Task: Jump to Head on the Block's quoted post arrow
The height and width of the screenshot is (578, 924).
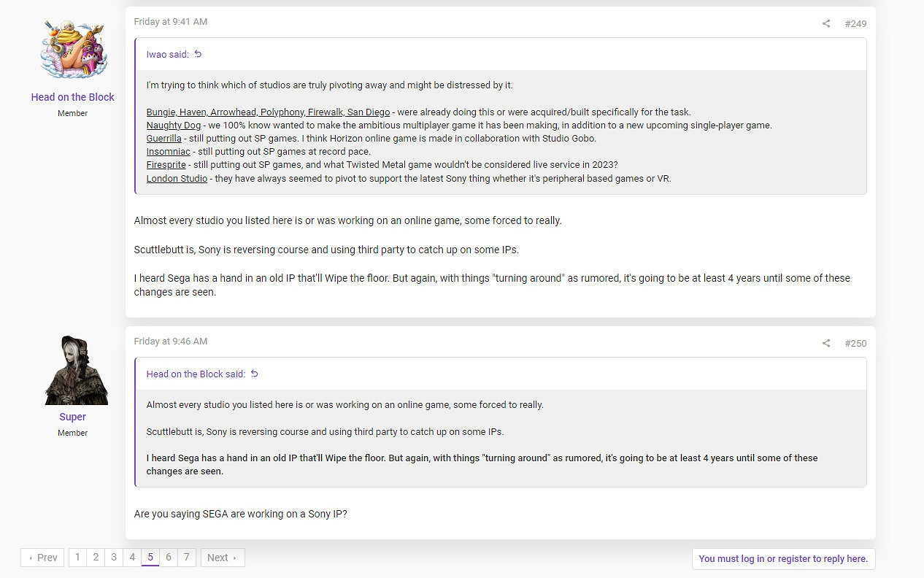Action: (255, 374)
